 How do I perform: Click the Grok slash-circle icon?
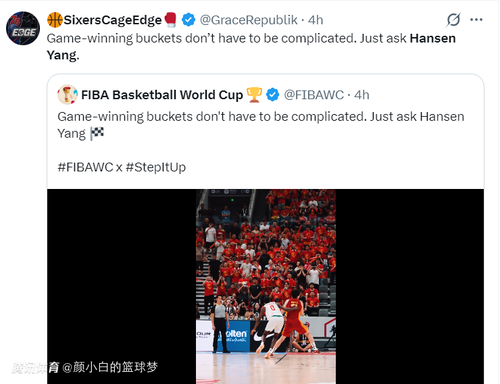(x=453, y=20)
